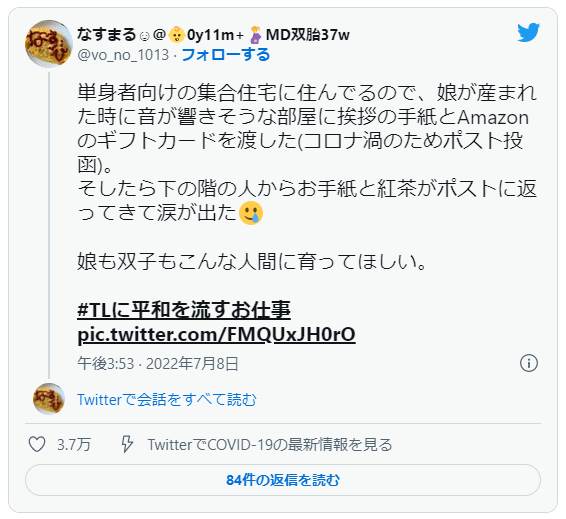Screen dimensions: 566x519
Task: Click the Twitter bird logo
Action: (x=528, y=32)
